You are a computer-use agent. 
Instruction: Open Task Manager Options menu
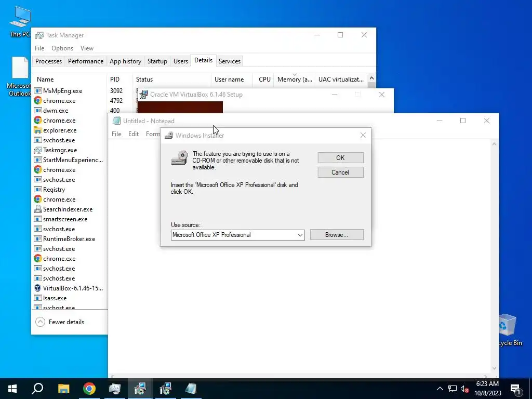62,48
